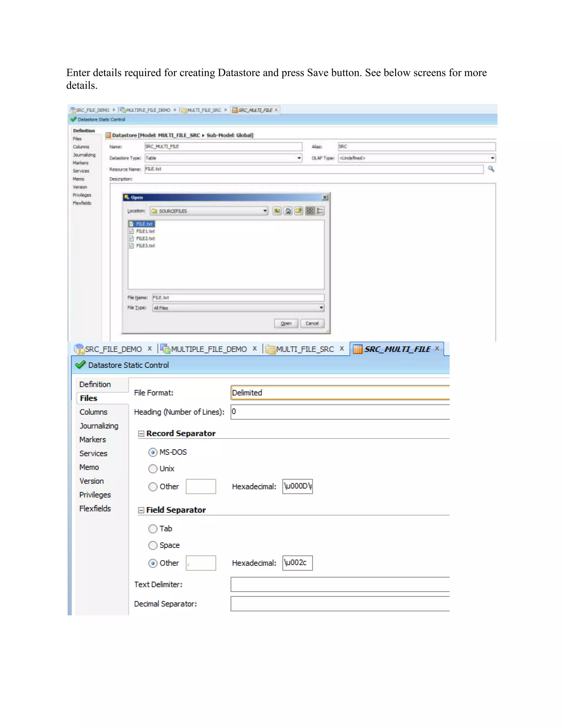Open Flexfields in the Files-view sidebar
Image resolution: width=563 pixels, height=728 pixels.
[x=95, y=509]
